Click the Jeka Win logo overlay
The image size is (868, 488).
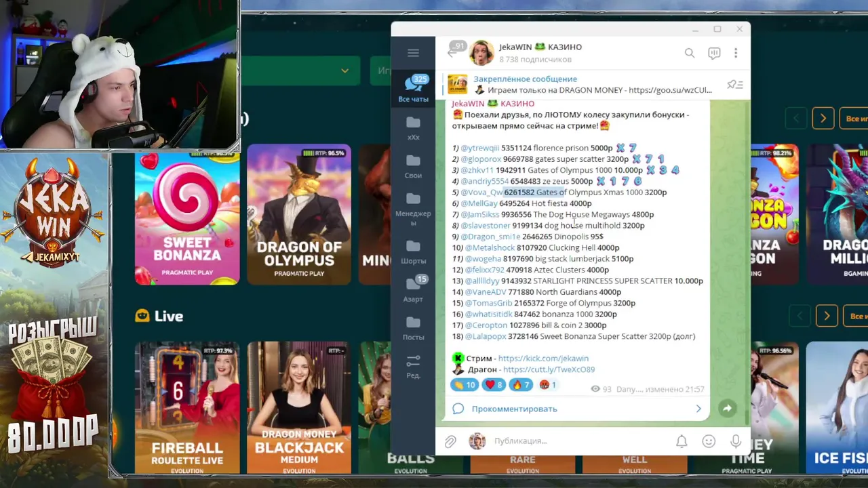pos(53,211)
